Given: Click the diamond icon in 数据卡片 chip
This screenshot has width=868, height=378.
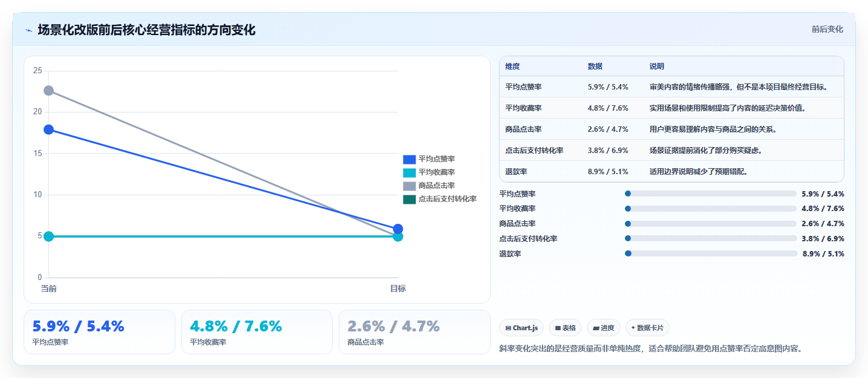Looking at the screenshot, I should [633, 327].
